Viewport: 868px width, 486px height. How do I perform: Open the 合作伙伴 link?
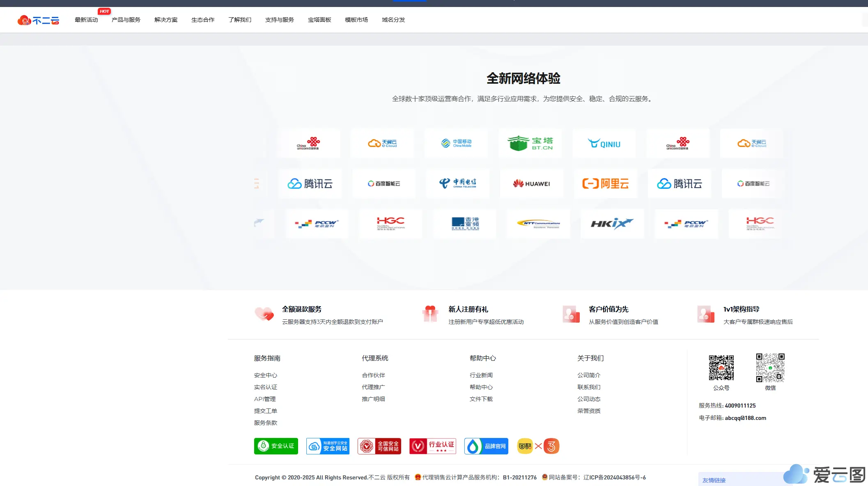point(374,375)
